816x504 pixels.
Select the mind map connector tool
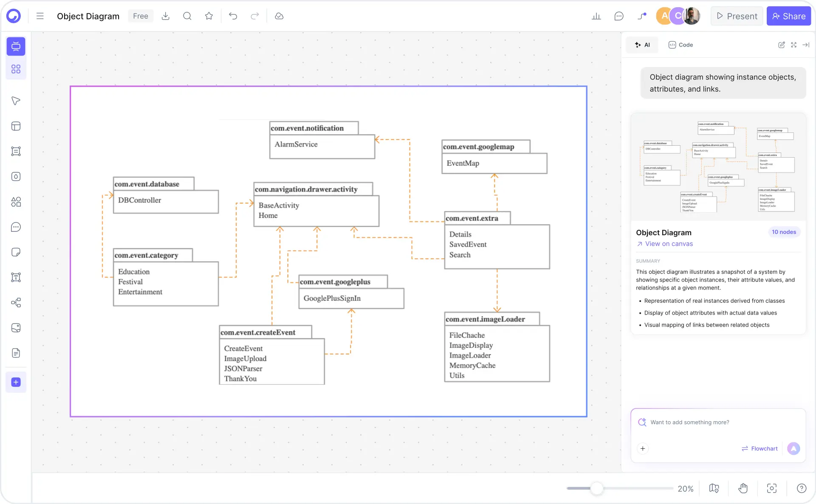16,303
